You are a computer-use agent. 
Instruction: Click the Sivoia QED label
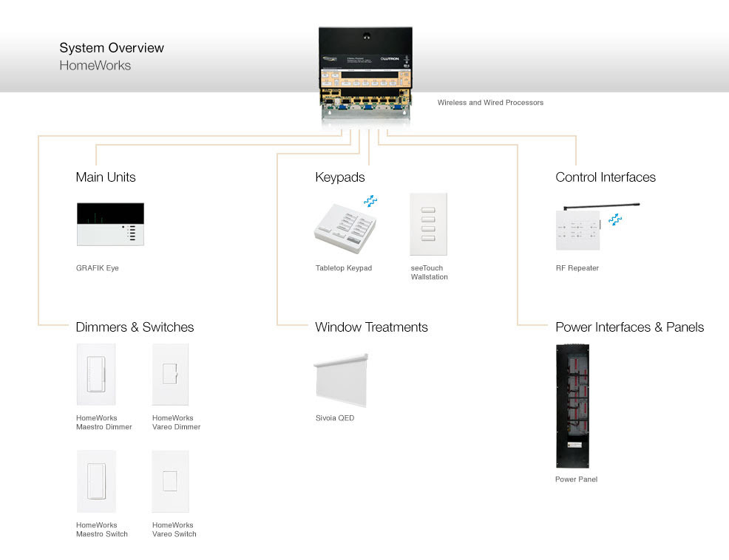pos(334,418)
